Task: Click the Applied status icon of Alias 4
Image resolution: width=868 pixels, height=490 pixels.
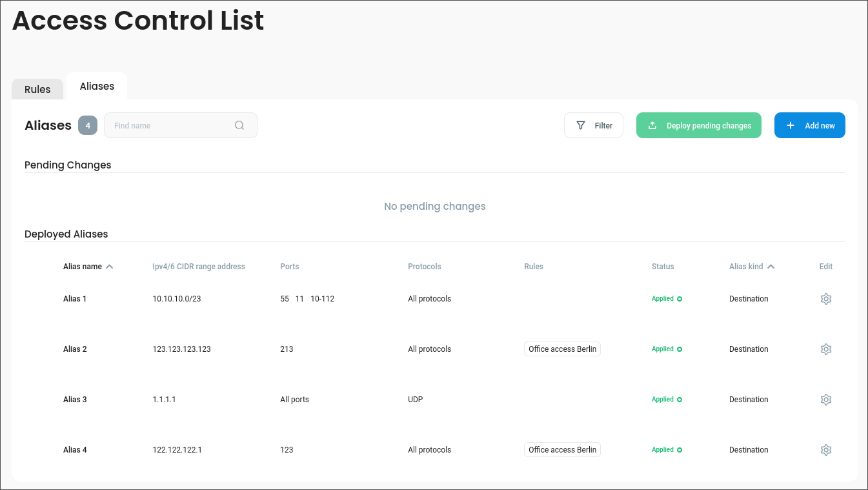Action: coord(680,450)
